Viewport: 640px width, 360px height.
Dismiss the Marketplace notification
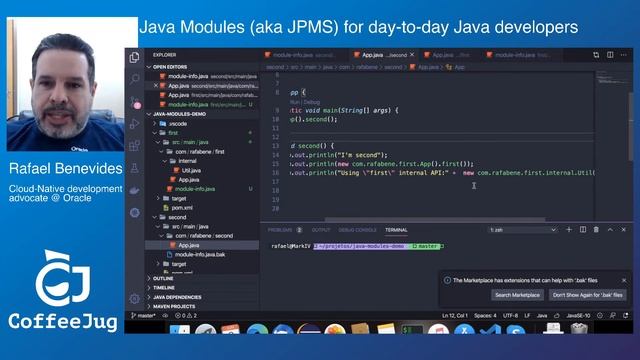(624, 280)
